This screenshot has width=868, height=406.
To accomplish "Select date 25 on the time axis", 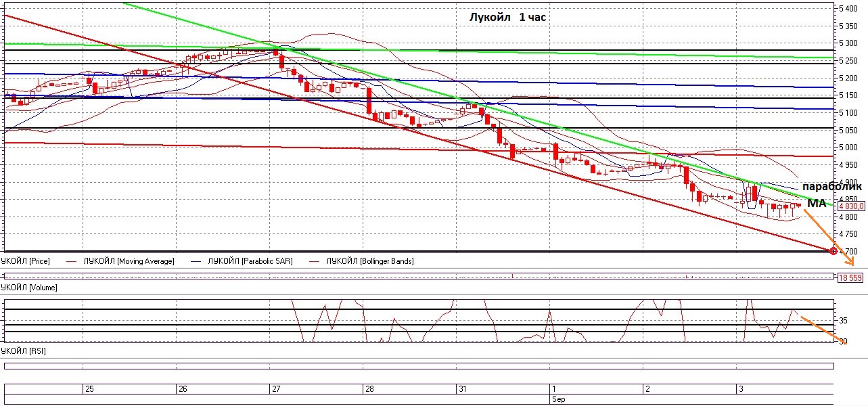I will 89,389.
